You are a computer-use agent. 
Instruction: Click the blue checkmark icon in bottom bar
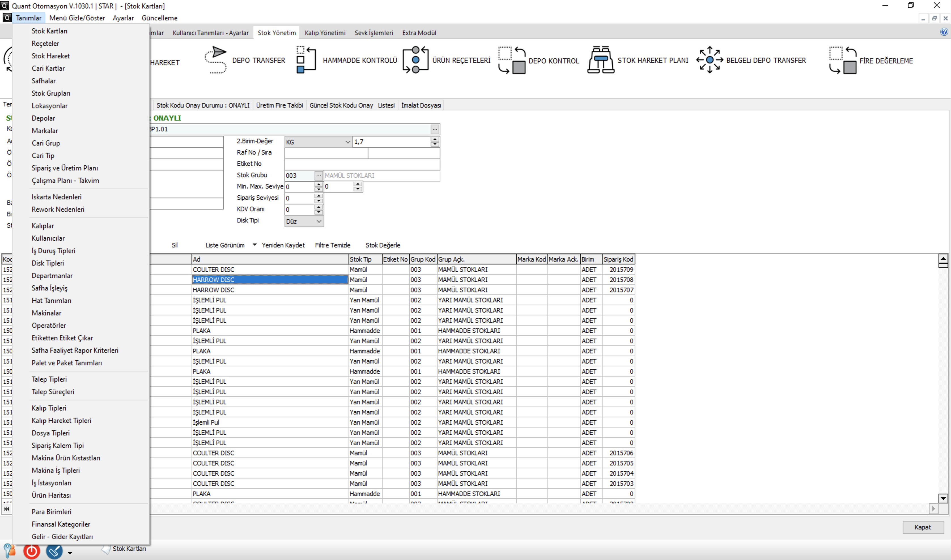[54, 551]
